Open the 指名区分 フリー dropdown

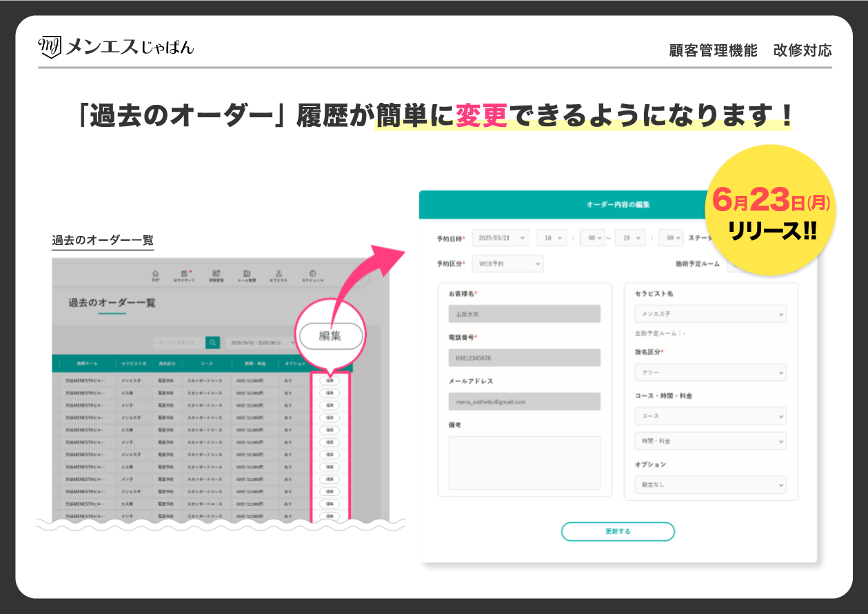click(x=710, y=373)
